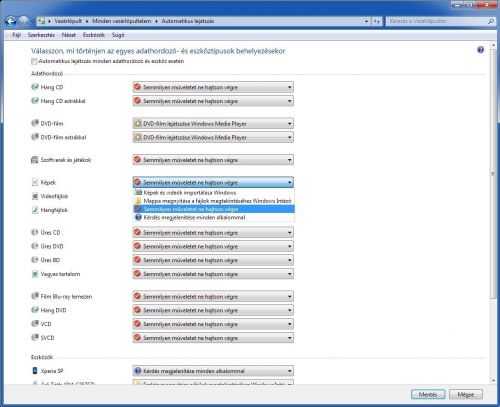Screen dimensions: 500x407
Task: Click the Hang DVD disc icon
Action: 35,310
